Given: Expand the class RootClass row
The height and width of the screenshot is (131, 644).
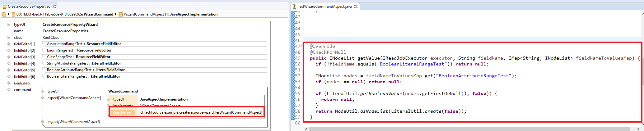Looking at the screenshot, I should (9, 38).
